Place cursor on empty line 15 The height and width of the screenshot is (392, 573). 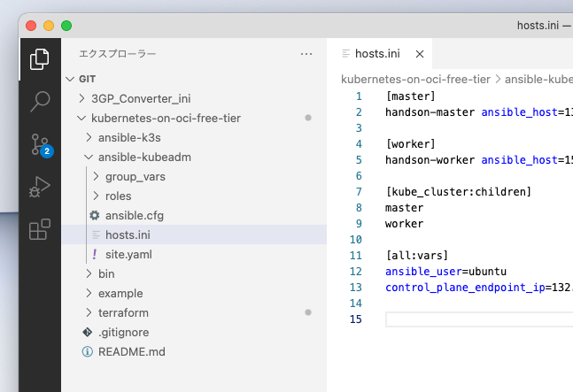pyautogui.click(x=479, y=319)
